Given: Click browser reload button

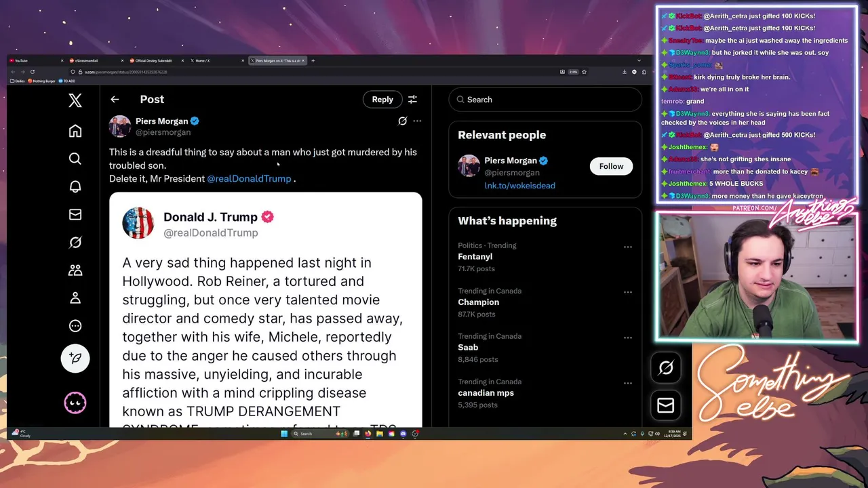Looking at the screenshot, I should click(33, 72).
